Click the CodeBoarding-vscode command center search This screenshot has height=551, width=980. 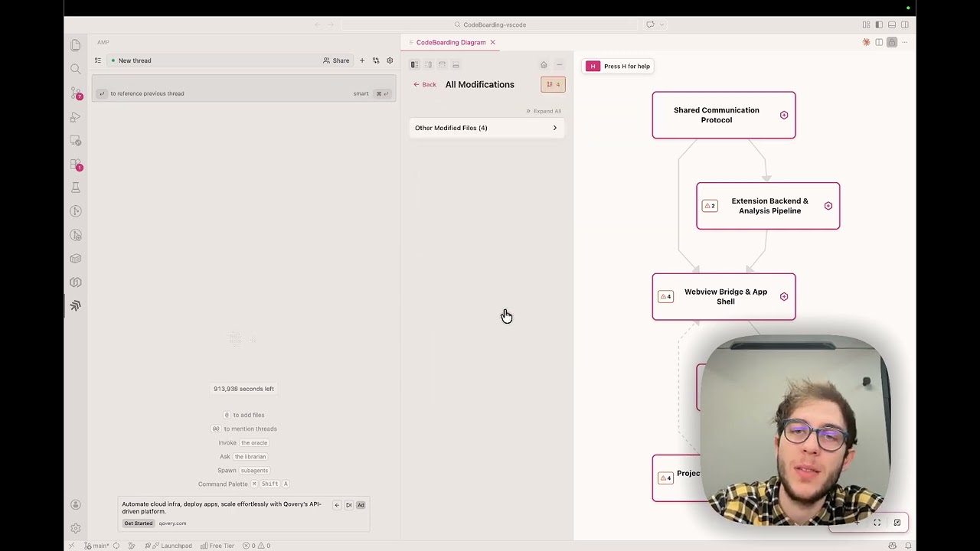pos(490,24)
